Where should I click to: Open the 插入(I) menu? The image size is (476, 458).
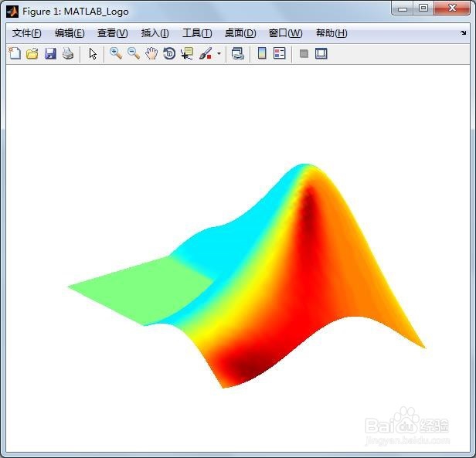(155, 32)
